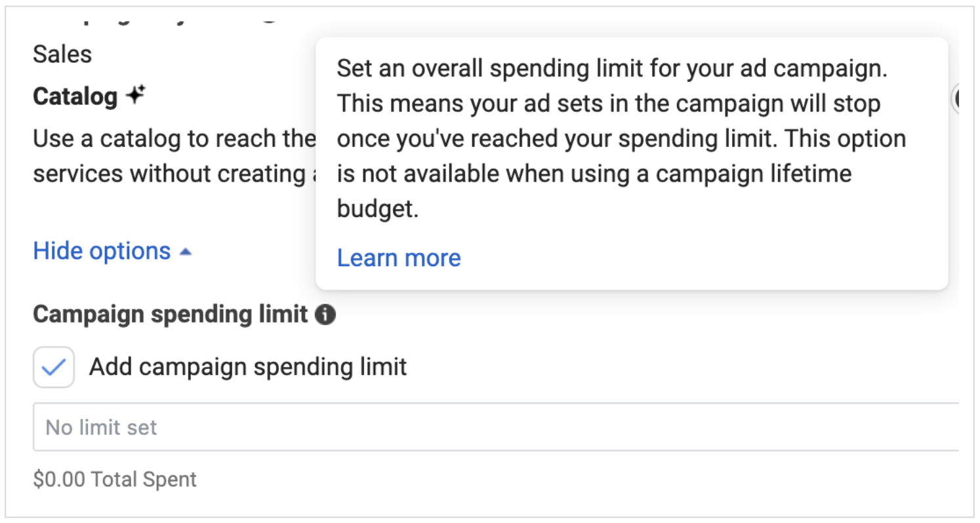Click the Campaign spending limit heading
Screen dimensions: 980x523
[x=171, y=315]
